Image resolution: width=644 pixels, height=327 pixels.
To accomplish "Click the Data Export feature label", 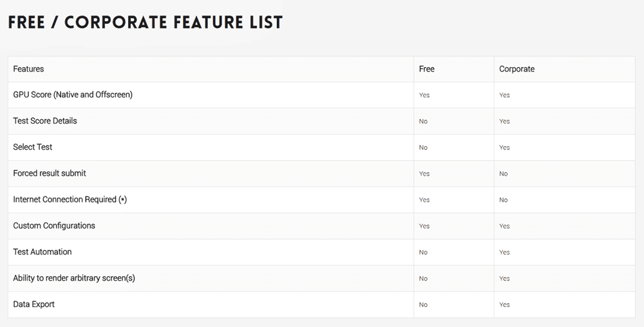I will click(34, 304).
